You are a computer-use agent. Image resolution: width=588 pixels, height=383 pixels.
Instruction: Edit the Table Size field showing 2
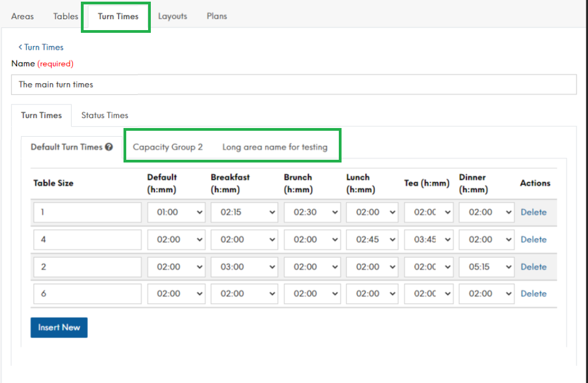tap(87, 267)
